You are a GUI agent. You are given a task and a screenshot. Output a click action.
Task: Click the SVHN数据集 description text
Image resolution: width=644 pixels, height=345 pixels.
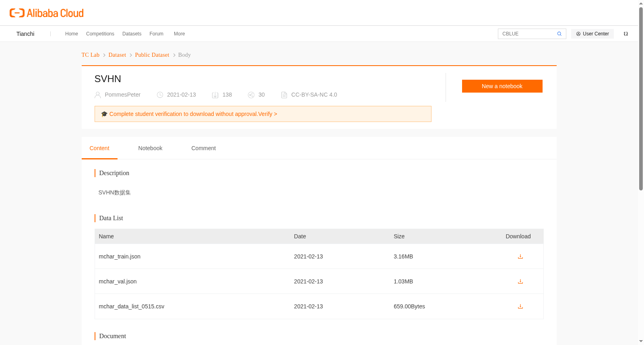point(115,192)
